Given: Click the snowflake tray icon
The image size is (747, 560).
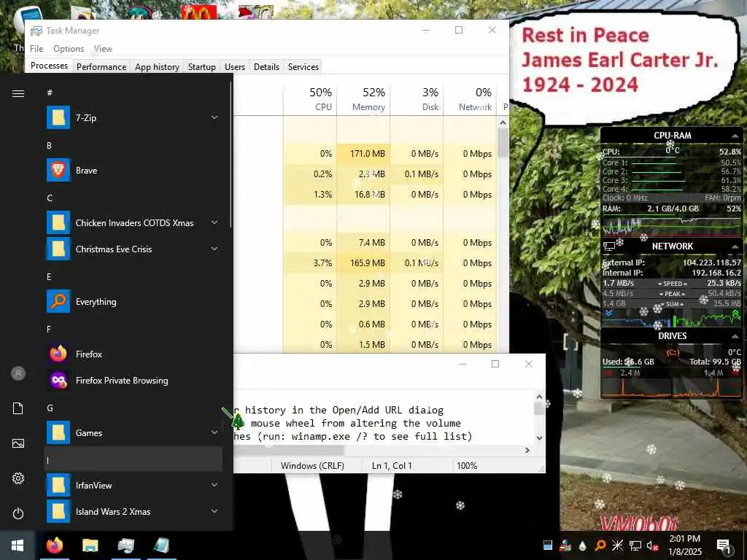Looking at the screenshot, I should coord(617,545).
